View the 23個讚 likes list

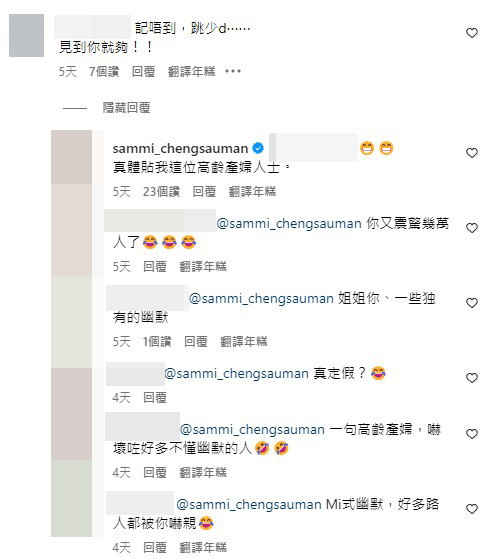coord(161,191)
